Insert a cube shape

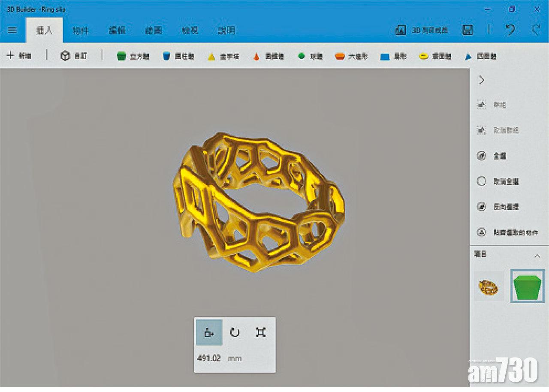click(133, 57)
